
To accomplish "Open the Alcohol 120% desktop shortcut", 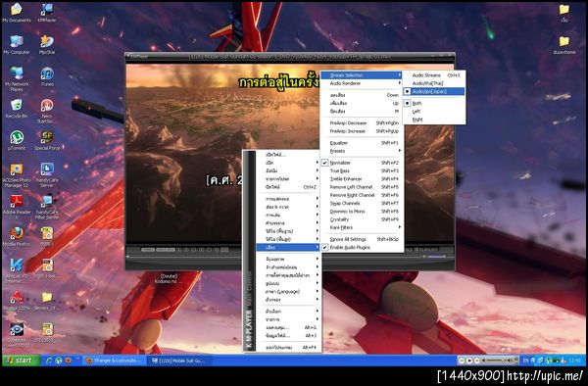I will coord(17,301).
